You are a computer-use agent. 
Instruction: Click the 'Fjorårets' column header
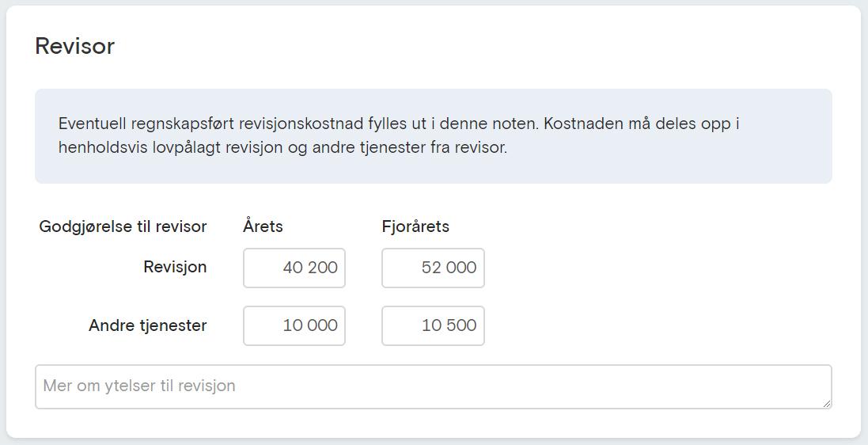(x=415, y=226)
